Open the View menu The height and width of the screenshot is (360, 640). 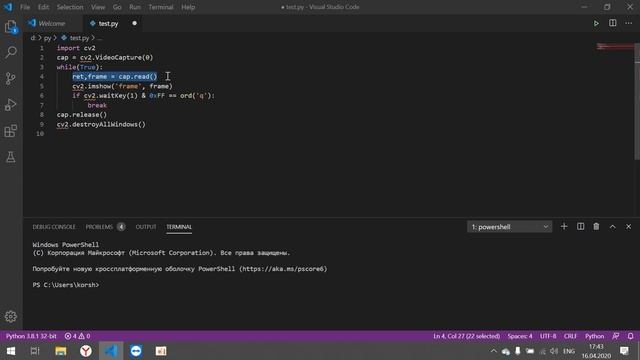[x=98, y=7]
